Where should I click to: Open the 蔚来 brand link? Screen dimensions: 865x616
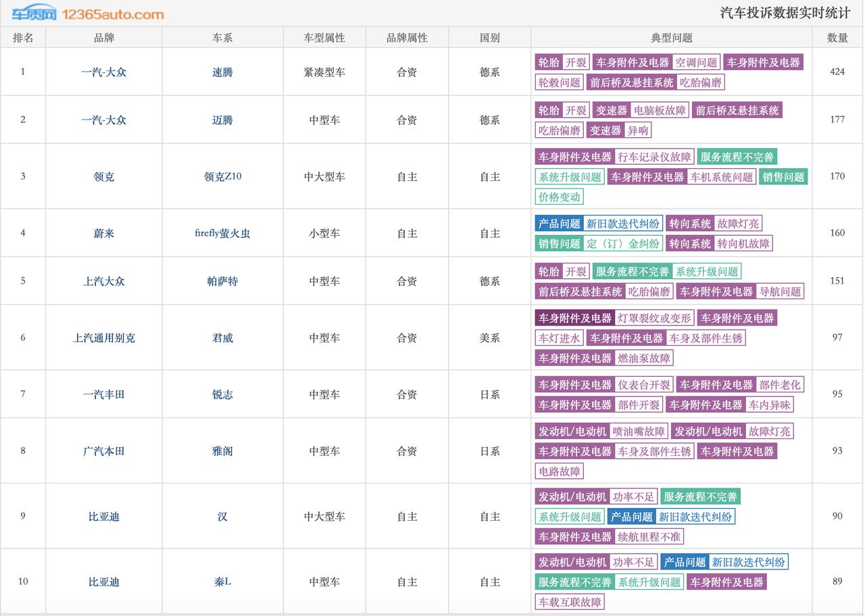click(104, 233)
